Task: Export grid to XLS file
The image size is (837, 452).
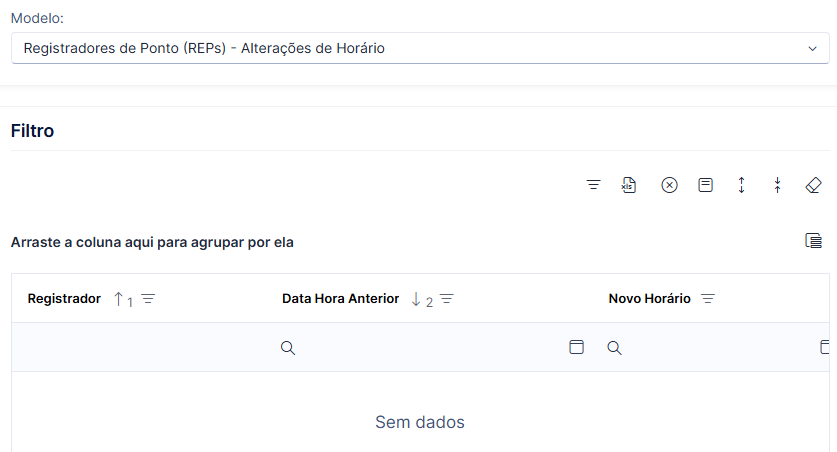Action: coord(629,185)
